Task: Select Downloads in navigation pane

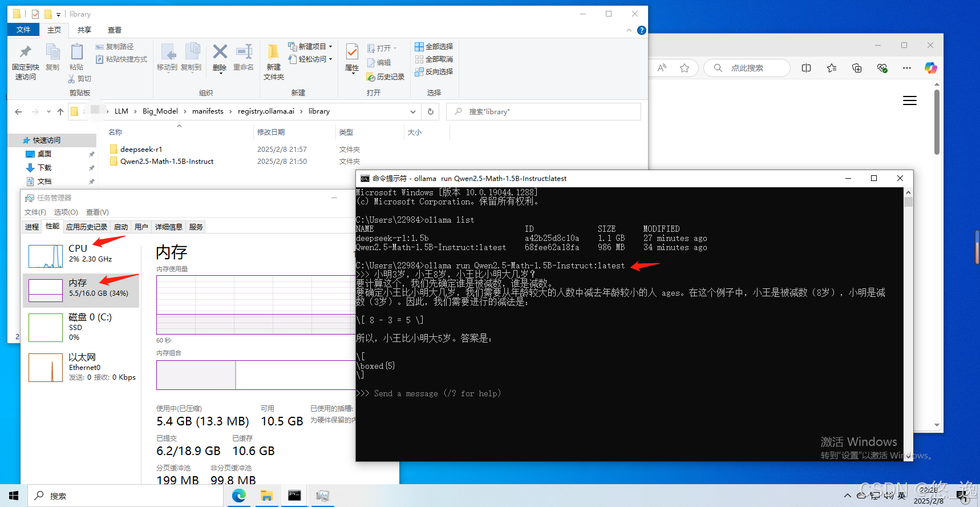Action: click(x=44, y=168)
